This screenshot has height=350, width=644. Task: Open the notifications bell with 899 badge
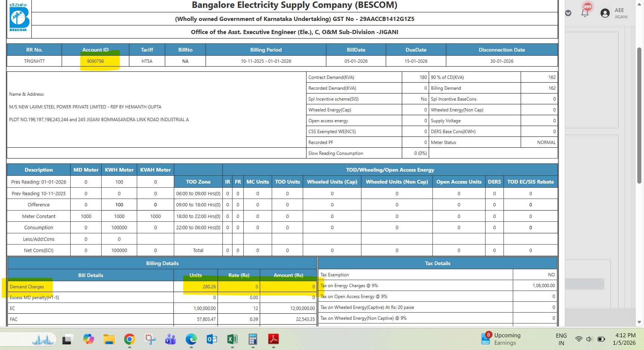(585, 13)
